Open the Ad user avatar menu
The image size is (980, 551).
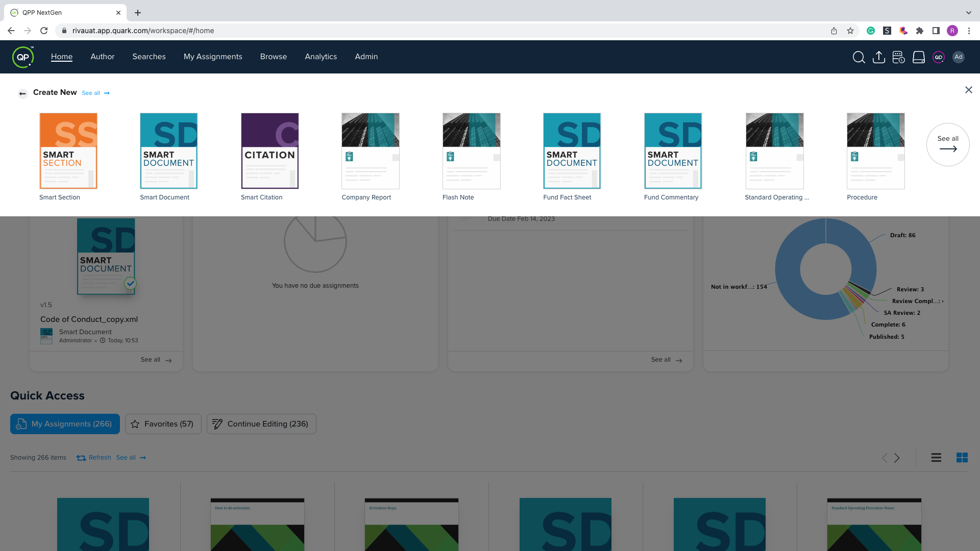coord(959,57)
